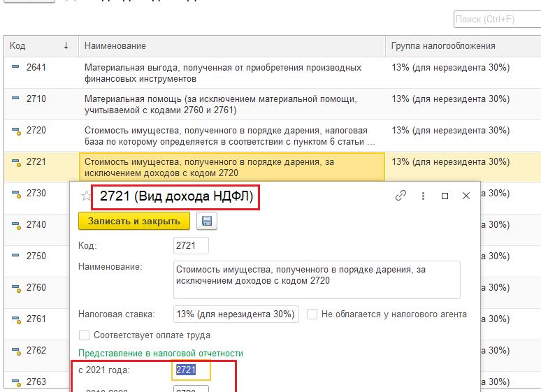
Task: Select the code cell 2641
Action: click(36, 67)
